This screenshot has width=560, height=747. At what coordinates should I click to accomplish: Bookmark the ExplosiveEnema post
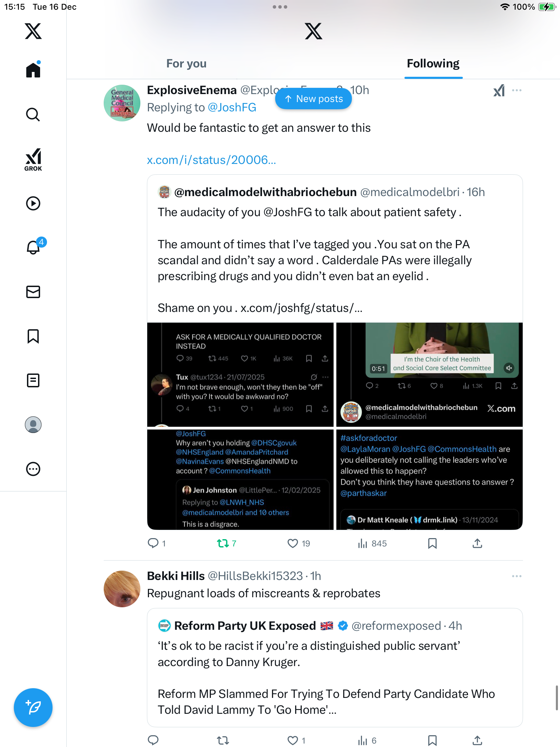[432, 543]
